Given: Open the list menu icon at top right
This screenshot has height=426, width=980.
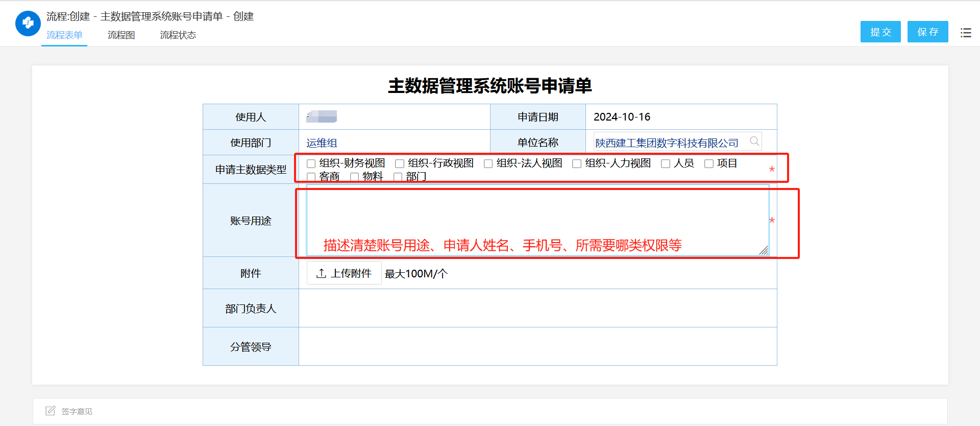Looking at the screenshot, I should pos(965,33).
